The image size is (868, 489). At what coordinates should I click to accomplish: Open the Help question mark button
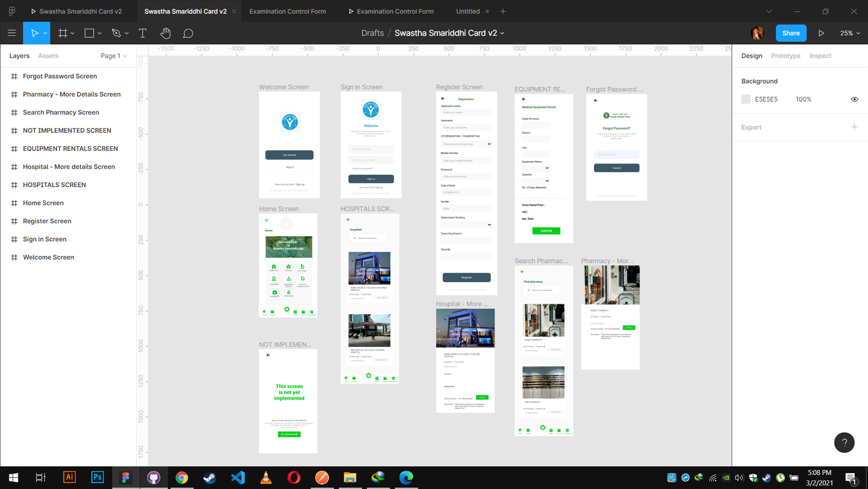pos(844,442)
